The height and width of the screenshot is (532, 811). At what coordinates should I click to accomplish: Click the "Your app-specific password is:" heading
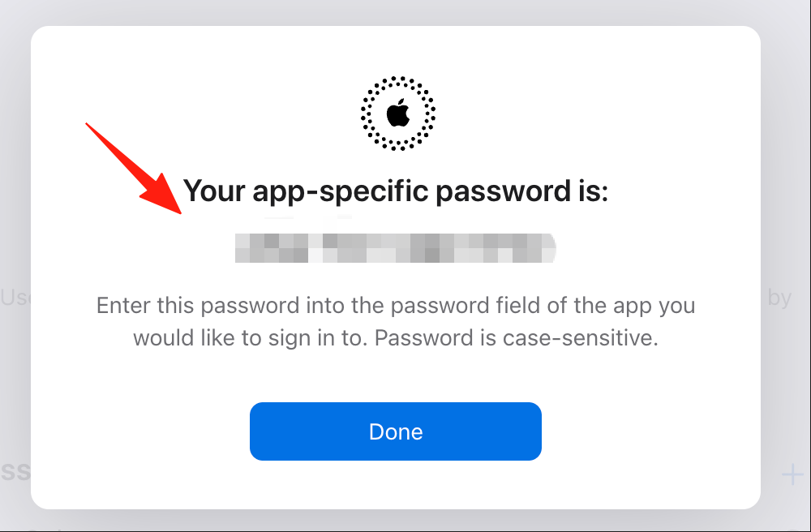(396, 191)
